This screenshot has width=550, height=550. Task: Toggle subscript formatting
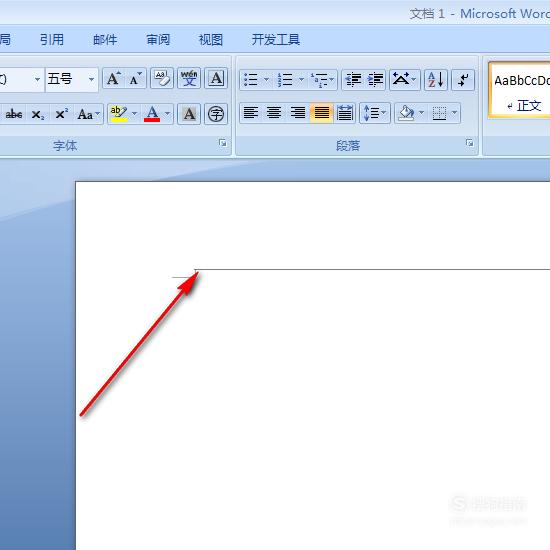click(38, 114)
